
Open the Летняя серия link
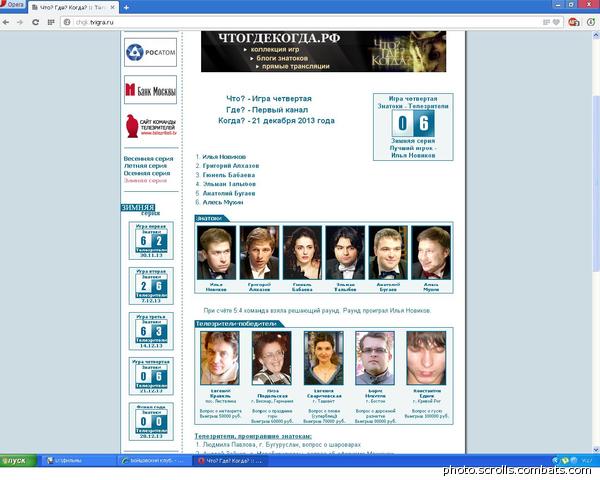click(x=145, y=166)
